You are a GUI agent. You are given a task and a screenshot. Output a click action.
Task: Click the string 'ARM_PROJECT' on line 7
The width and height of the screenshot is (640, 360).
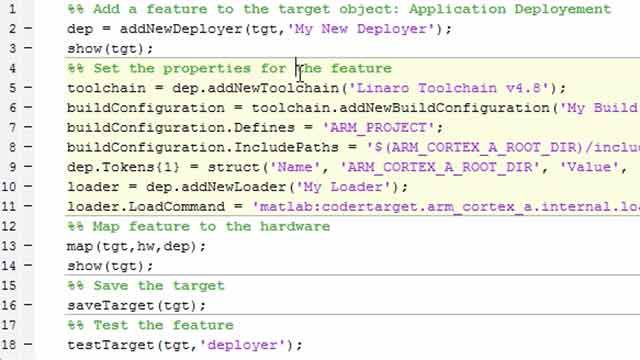point(378,128)
